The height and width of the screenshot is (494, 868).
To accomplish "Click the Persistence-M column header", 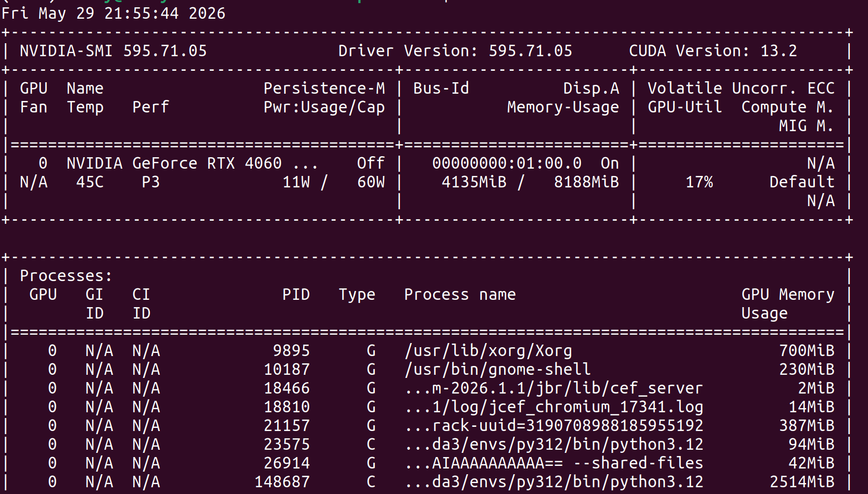I will (x=324, y=88).
